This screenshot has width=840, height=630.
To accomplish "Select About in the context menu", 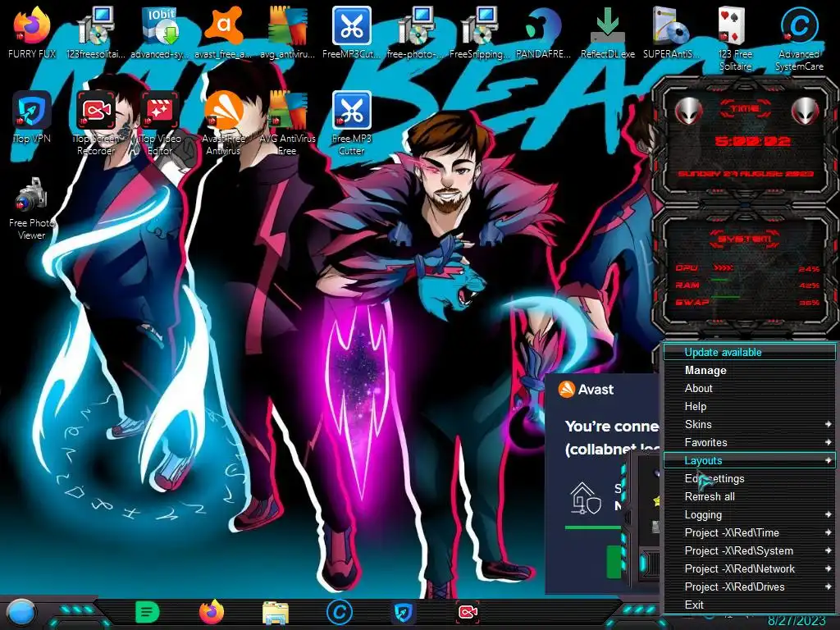I will tap(750, 388).
